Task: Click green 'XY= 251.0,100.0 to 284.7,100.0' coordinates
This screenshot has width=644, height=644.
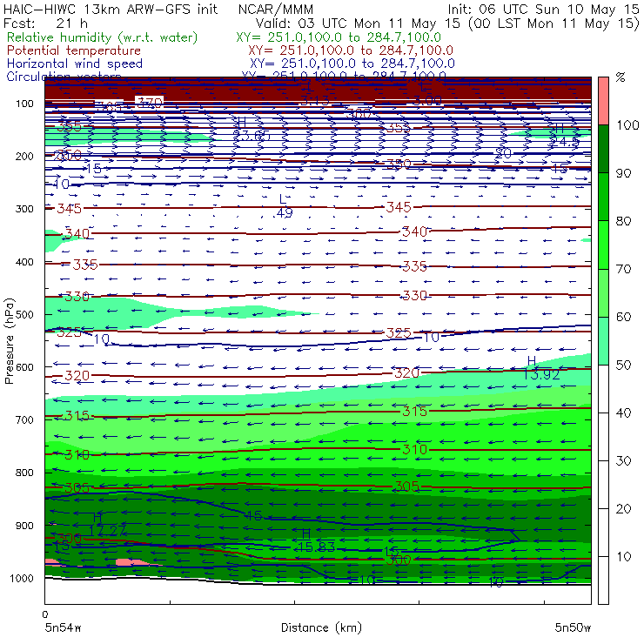Action: [x=339, y=37]
